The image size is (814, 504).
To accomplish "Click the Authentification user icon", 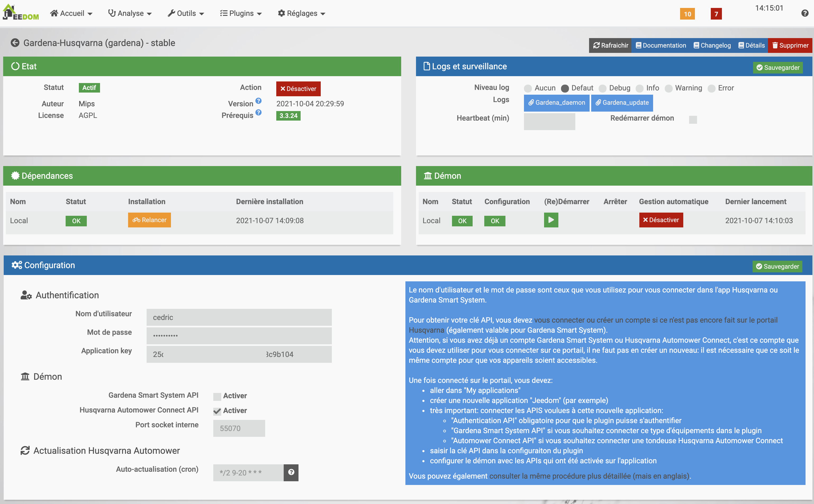I will [x=26, y=295].
